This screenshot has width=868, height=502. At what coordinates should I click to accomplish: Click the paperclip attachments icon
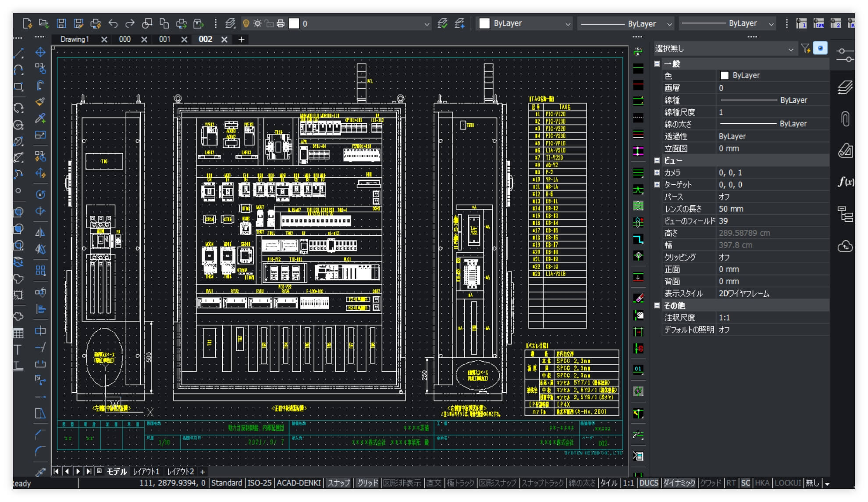click(x=845, y=118)
